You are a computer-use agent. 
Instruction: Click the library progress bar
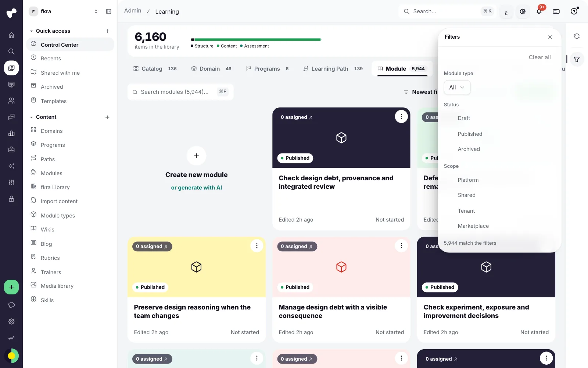pos(256,39)
